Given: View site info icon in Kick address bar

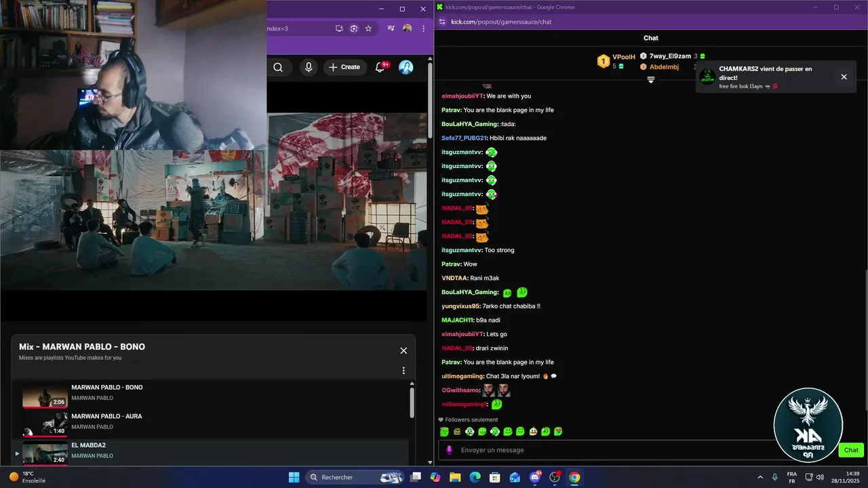Looking at the screenshot, I should (442, 22).
